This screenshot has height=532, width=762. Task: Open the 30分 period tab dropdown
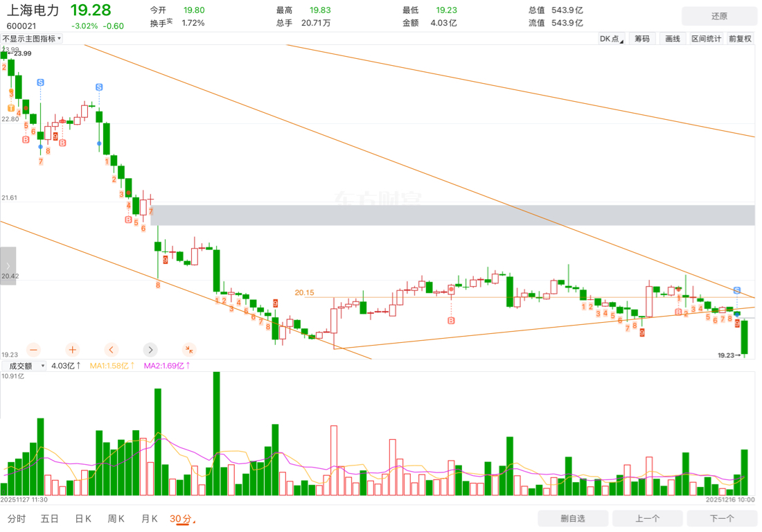click(x=182, y=519)
